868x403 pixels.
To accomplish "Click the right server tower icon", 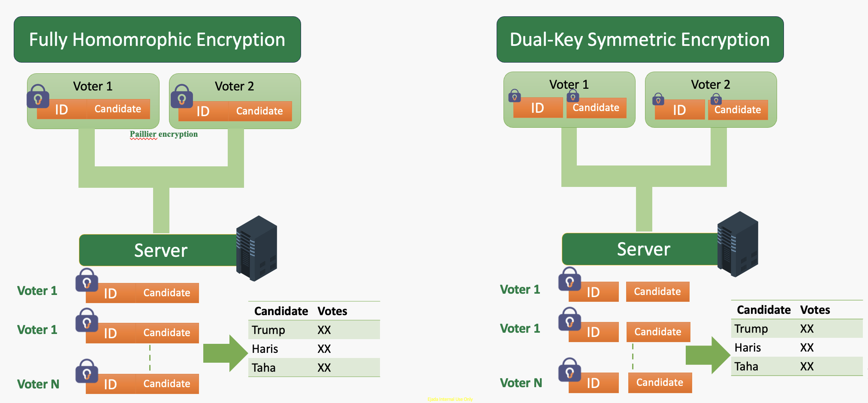I will (738, 244).
